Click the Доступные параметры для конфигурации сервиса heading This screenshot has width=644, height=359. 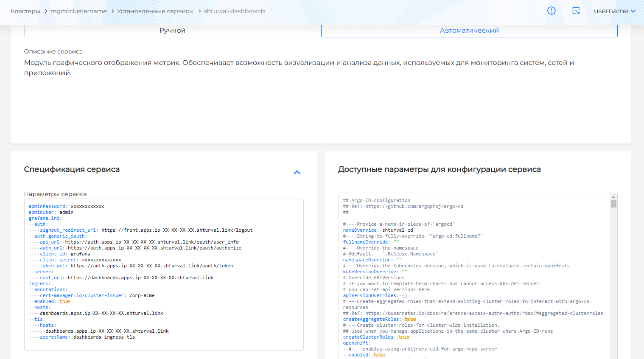point(440,169)
